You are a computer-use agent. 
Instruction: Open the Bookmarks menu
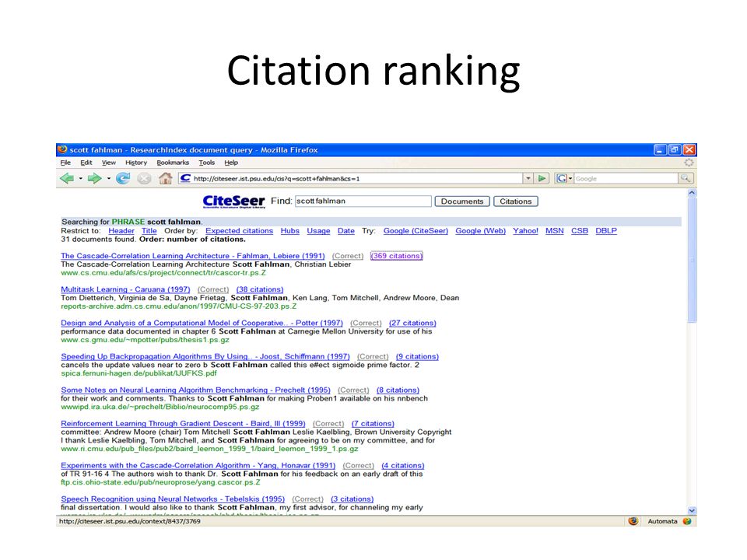pyautogui.click(x=173, y=163)
